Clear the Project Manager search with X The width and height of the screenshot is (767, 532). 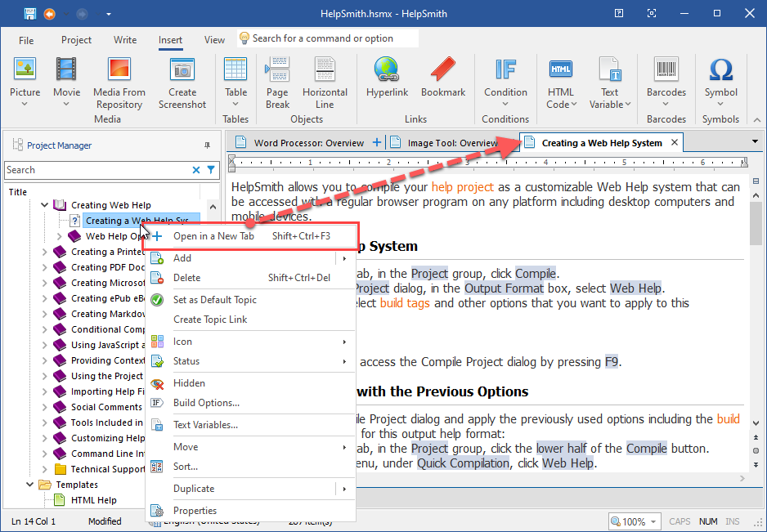point(196,170)
